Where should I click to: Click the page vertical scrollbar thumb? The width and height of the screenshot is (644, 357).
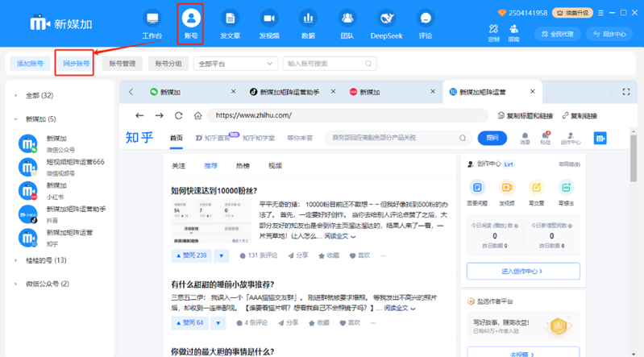pos(634,158)
